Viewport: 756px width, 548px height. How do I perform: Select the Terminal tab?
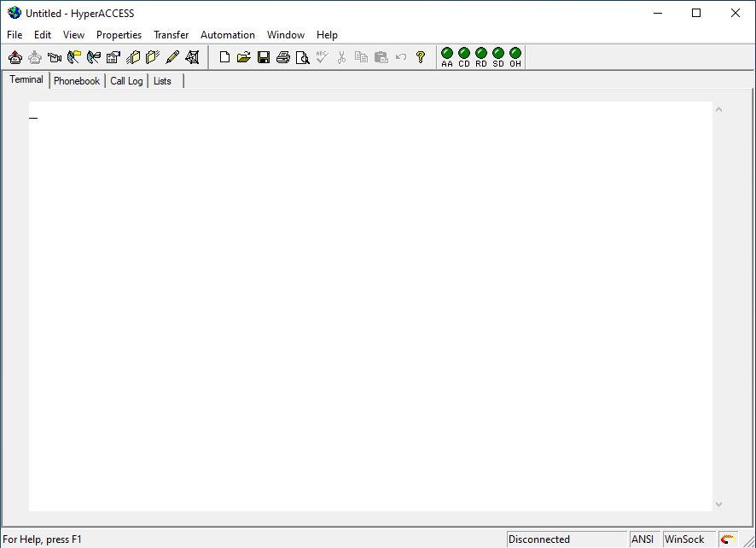(26, 79)
